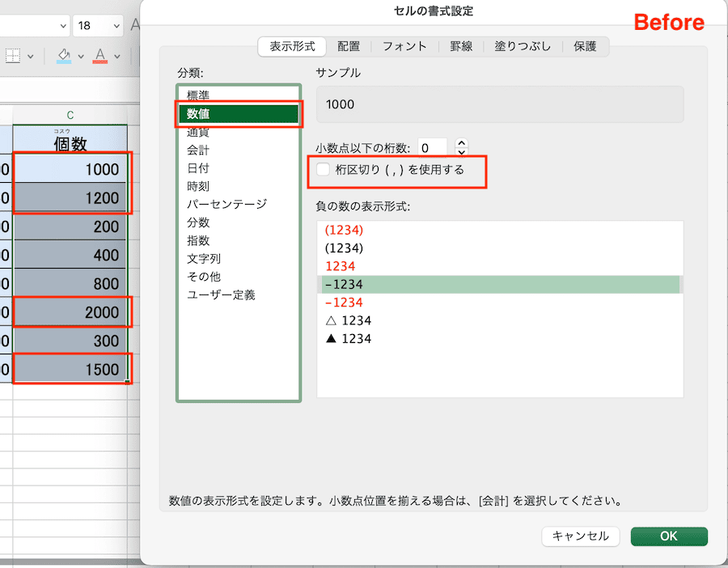The height and width of the screenshot is (568, 728).
Task: Increase decimal places with stepper up arrow
Action: pos(462,143)
